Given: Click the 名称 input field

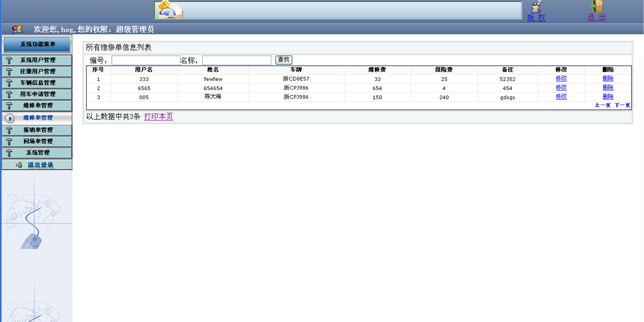Looking at the screenshot, I should (x=237, y=60).
